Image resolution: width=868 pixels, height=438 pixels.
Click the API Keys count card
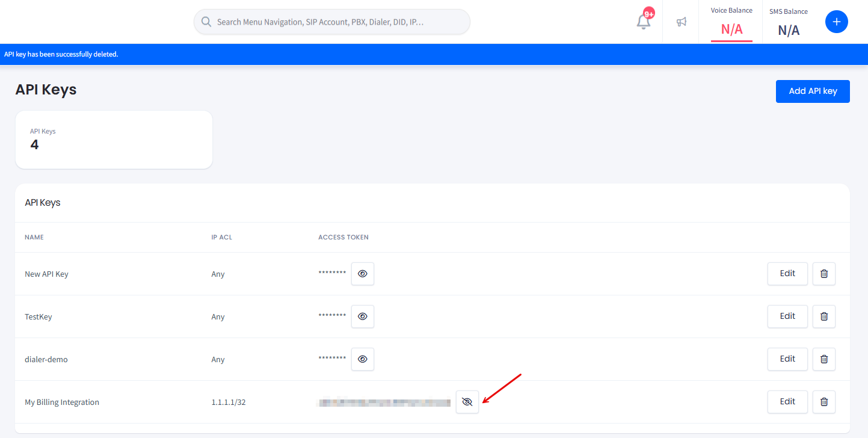point(114,140)
